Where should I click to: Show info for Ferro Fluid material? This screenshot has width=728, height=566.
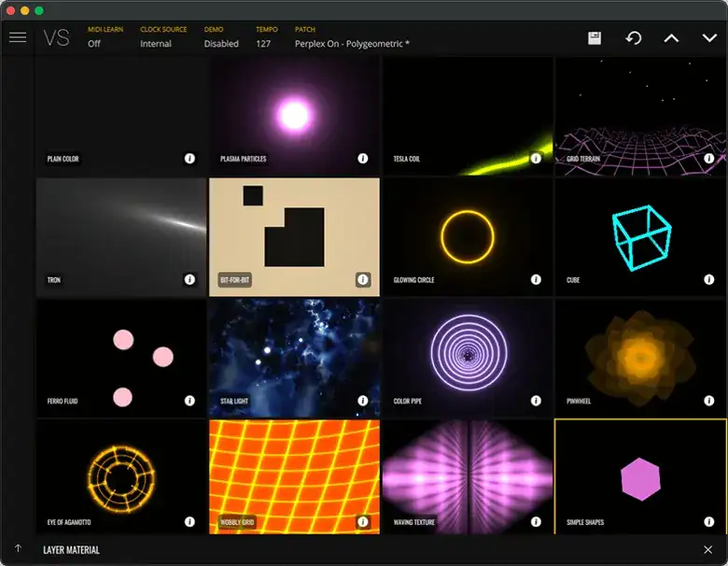tap(189, 401)
